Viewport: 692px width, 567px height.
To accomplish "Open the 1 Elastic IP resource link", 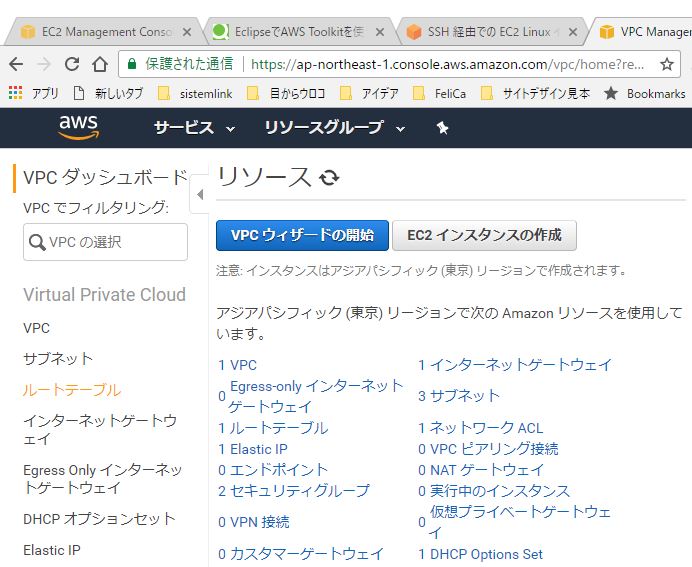I will point(253,449).
